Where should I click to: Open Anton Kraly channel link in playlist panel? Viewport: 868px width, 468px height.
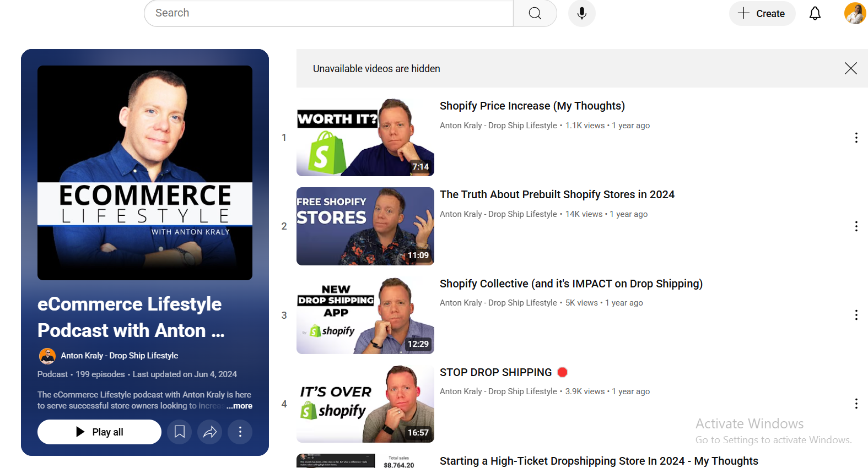click(119, 356)
